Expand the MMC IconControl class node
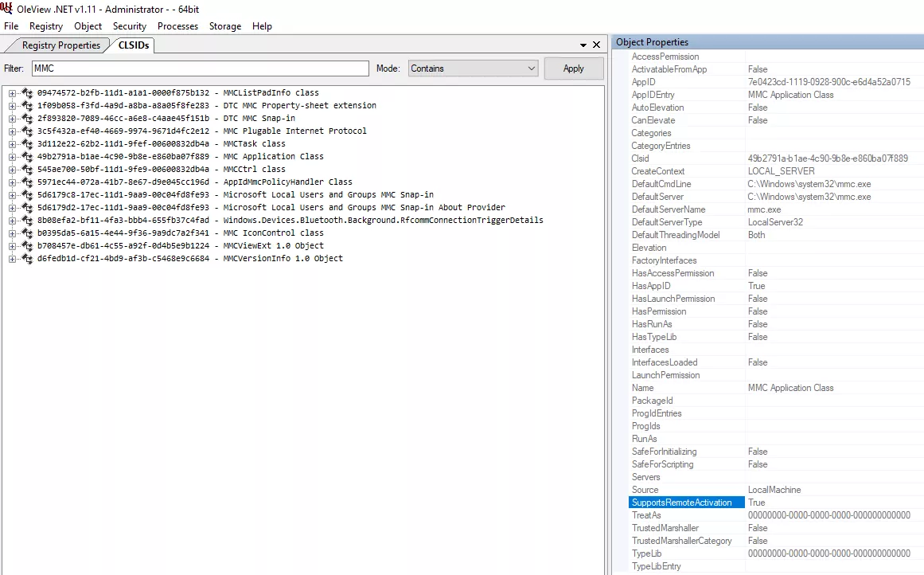The width and height of the screenshot is (924, 575). [12, 233]
